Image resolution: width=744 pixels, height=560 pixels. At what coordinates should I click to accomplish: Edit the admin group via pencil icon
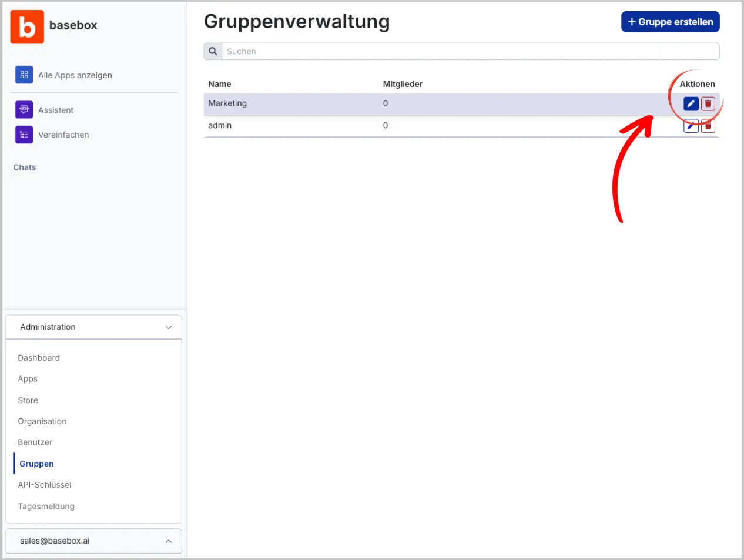click(691, 126)
